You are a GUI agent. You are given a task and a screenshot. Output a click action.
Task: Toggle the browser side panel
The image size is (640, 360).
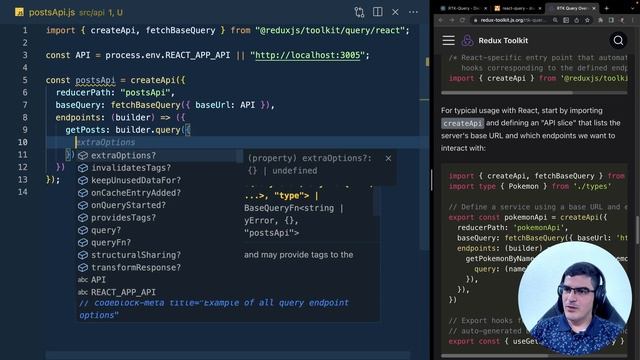coord(611,20)
